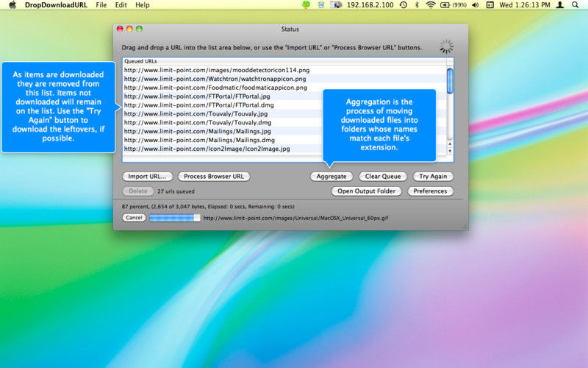Click the queued URLs scrollbar down arrow

click(x=450, y=152)
